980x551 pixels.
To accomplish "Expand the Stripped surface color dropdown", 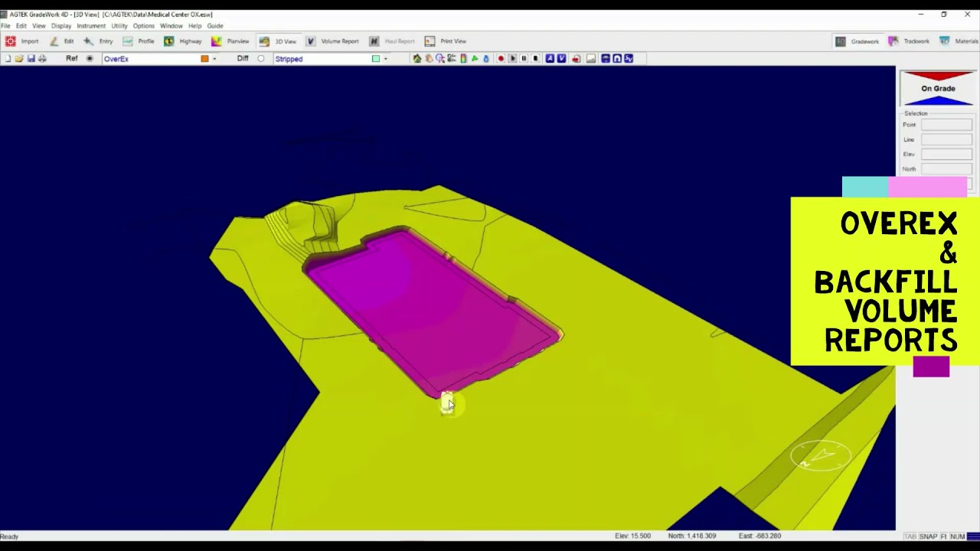I will click(386, 59).
